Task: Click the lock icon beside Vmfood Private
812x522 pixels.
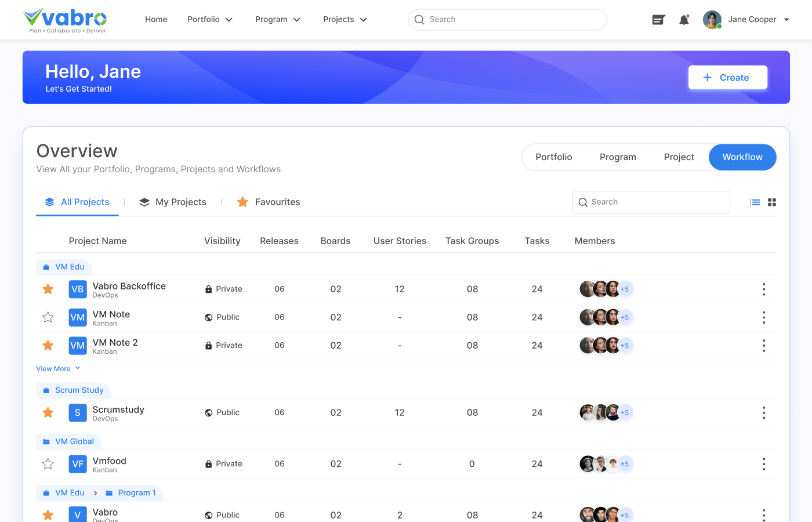Action: tap(208, 464)
